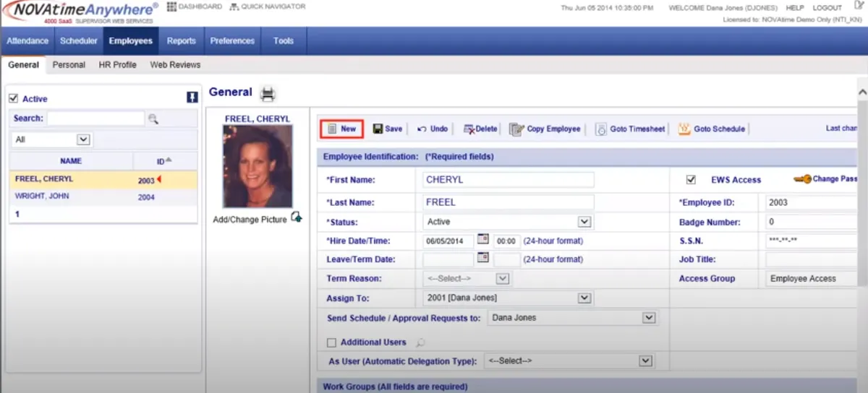Click the Copy Employee icon
The image size is (868, 393).
[516, 129]
